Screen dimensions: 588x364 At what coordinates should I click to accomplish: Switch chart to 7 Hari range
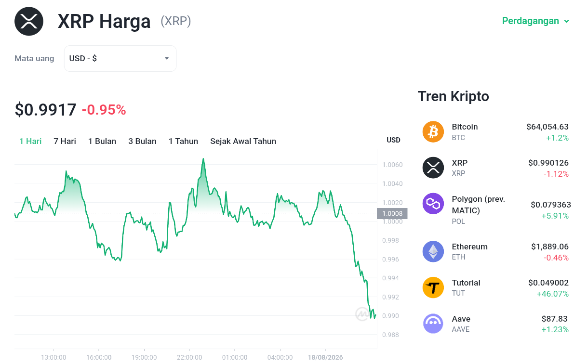coord(65,141)
